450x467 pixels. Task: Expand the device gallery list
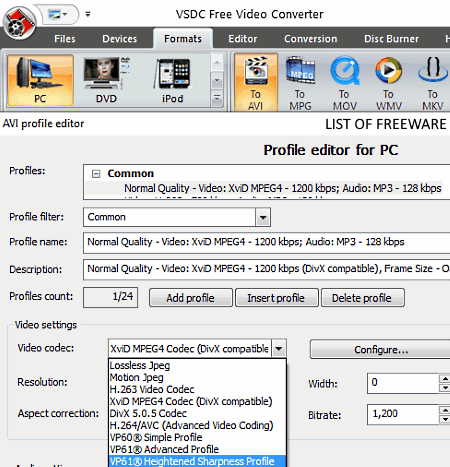tap(217, 99)
